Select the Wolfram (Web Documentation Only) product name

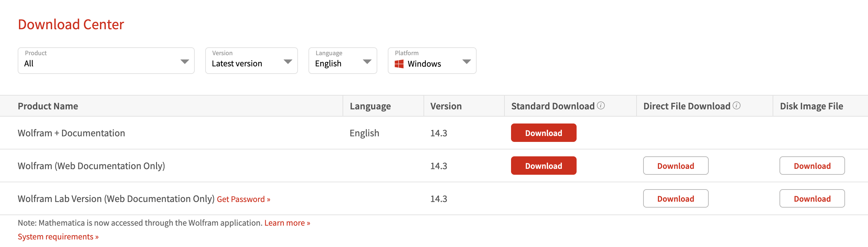[91, 166]
